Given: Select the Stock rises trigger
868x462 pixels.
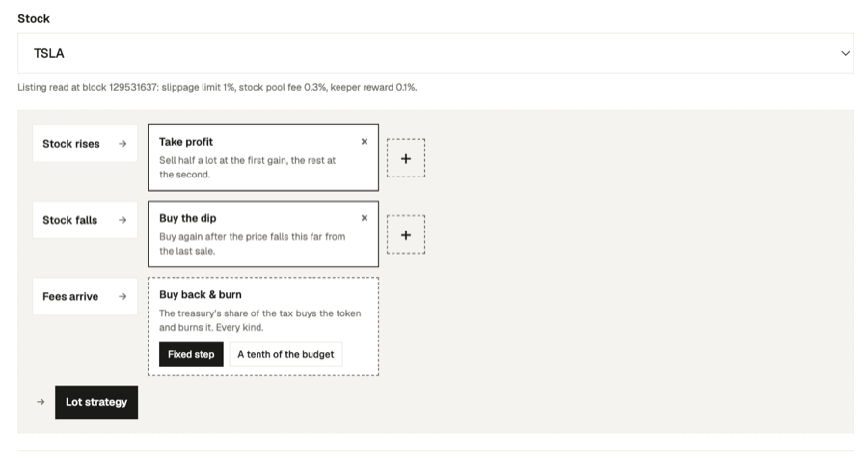Looking at the screenshot, I should (85, 144).
